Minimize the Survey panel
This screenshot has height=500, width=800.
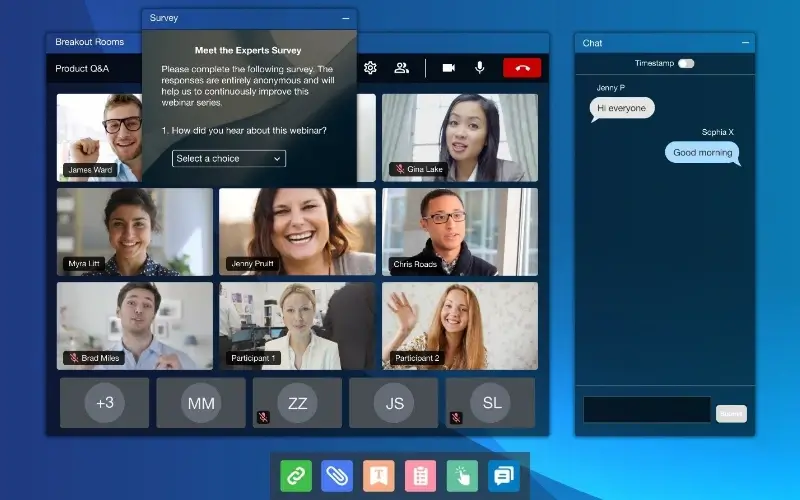pos(346,18)
